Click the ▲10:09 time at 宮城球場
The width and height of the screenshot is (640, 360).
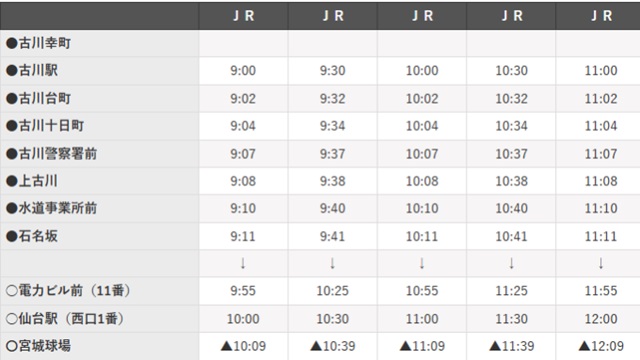[x=243, y=346]
